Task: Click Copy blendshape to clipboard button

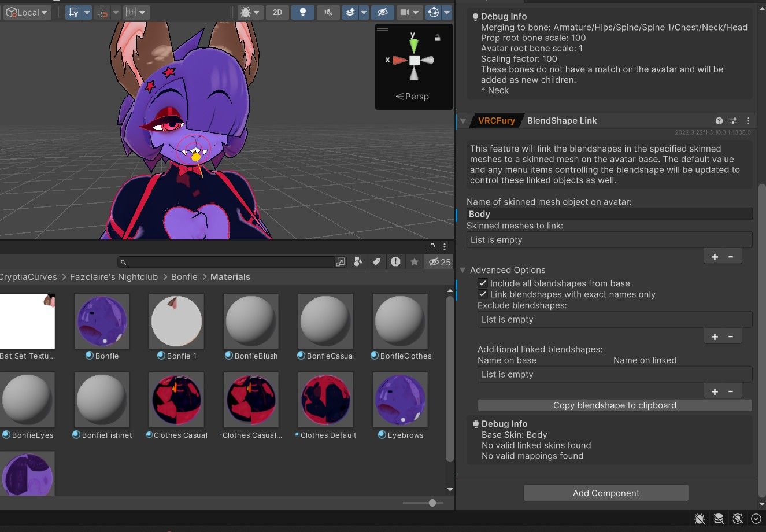Action: pos(615,405)
